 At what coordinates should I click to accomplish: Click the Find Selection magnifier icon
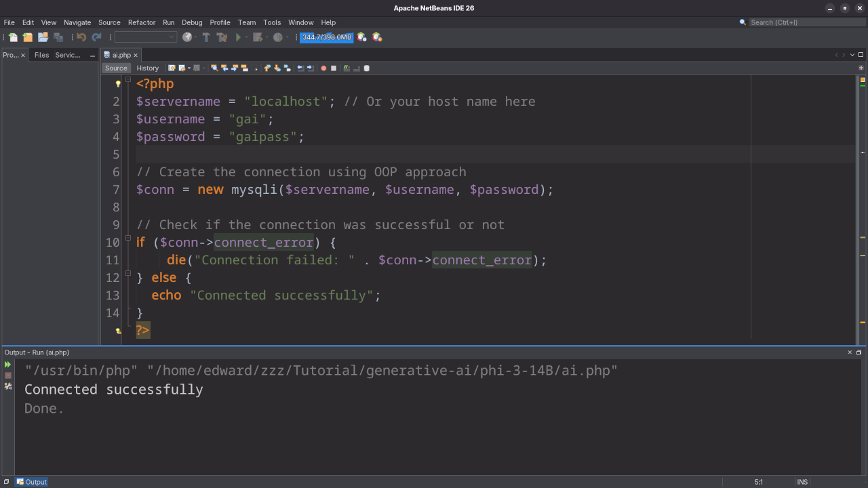point(214,68)
